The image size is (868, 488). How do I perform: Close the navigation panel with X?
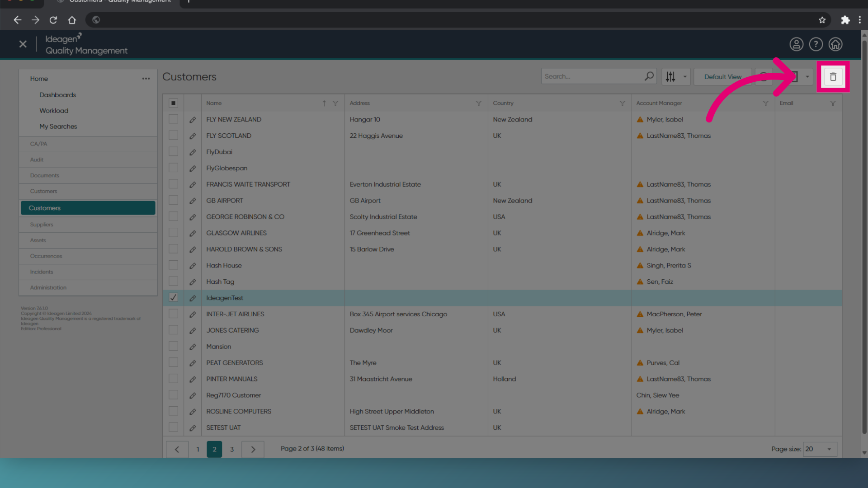[x=23, y=44]
